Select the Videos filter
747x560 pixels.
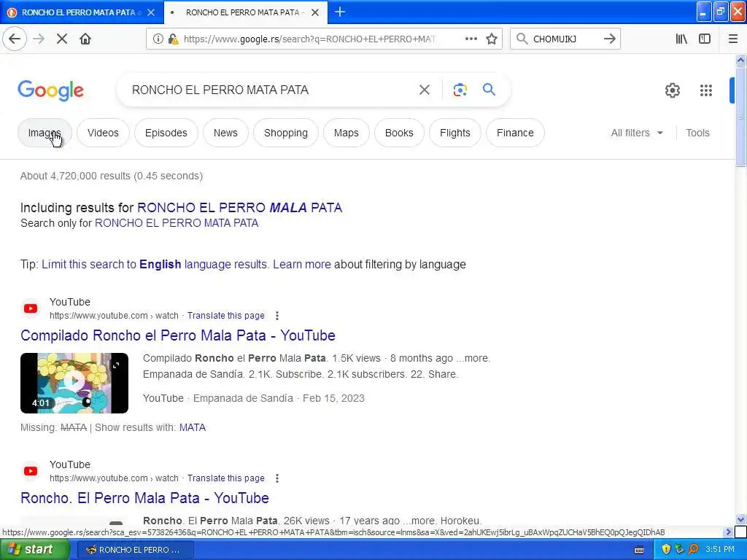click(x=103, y=133)
